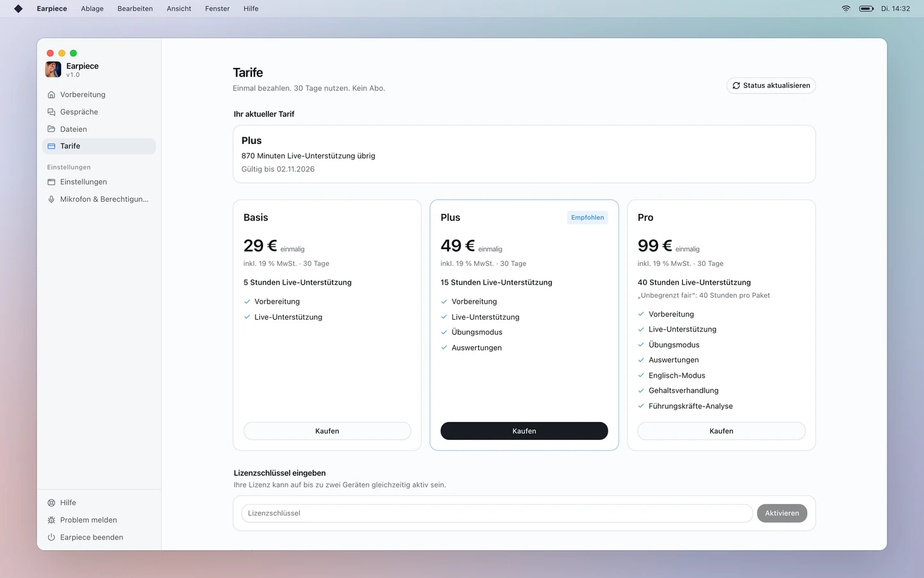Click the 99 € price on Pro card

(654, 246)
